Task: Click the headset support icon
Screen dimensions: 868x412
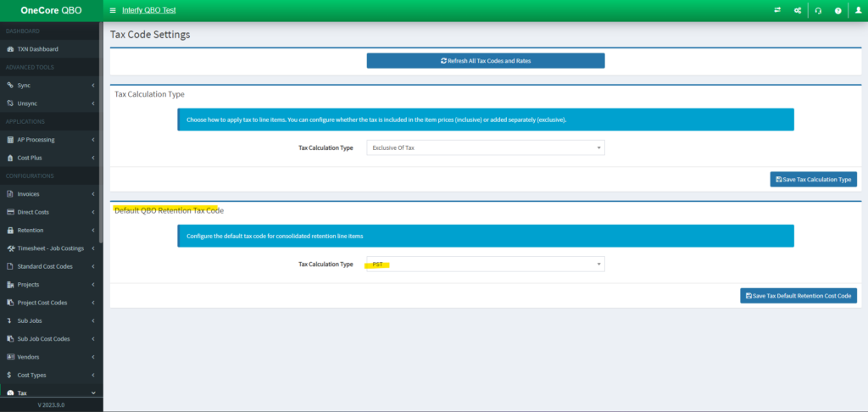Action: (817, 10)
